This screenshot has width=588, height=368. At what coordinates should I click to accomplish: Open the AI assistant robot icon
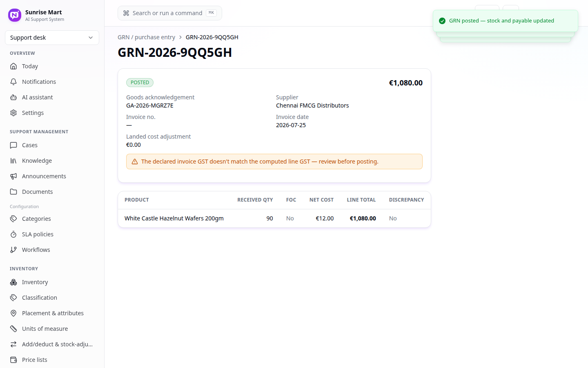[13, 97]
